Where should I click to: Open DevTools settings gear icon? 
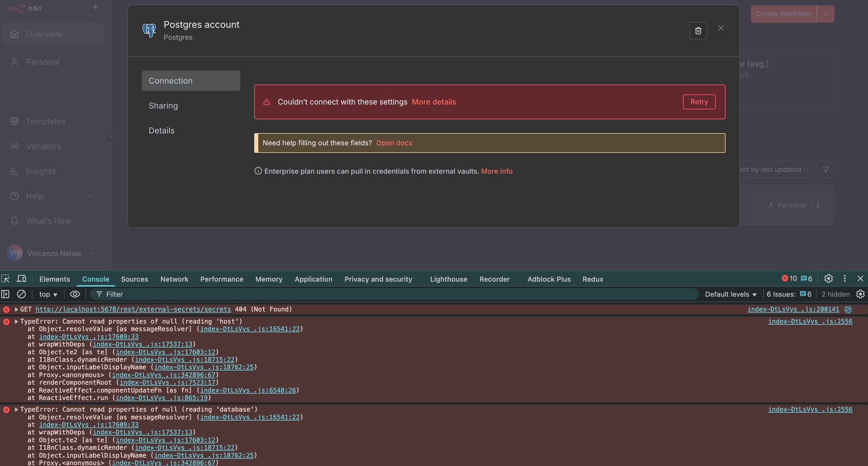828,279
